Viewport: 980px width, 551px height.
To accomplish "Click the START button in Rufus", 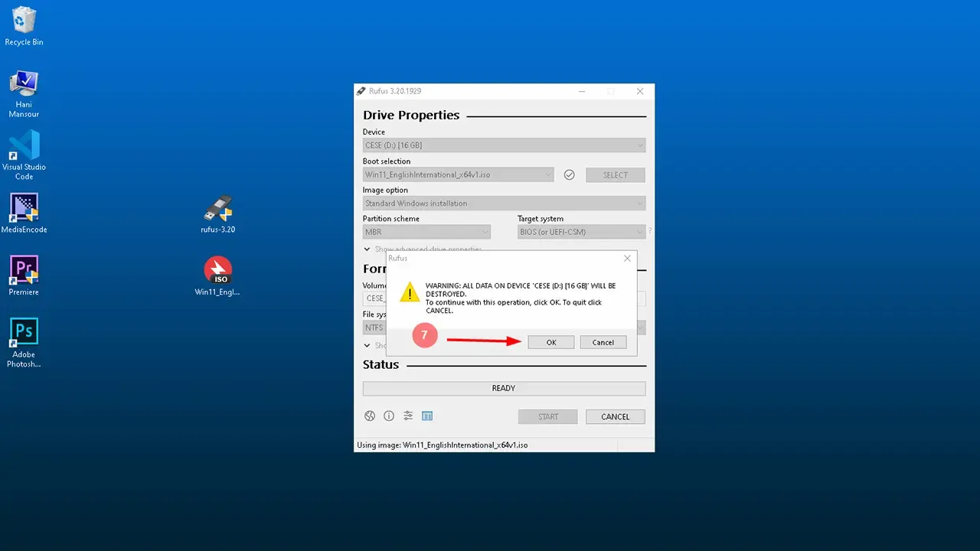I will pos(548,416).
